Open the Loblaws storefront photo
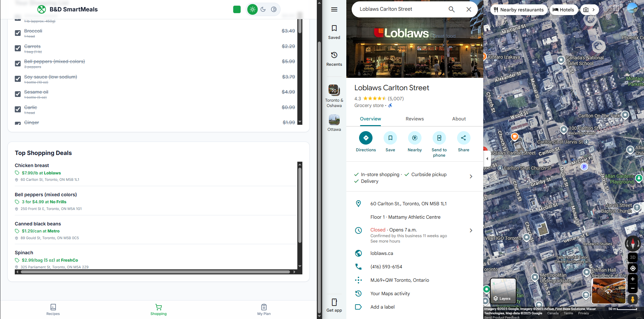 click(415, 48)
